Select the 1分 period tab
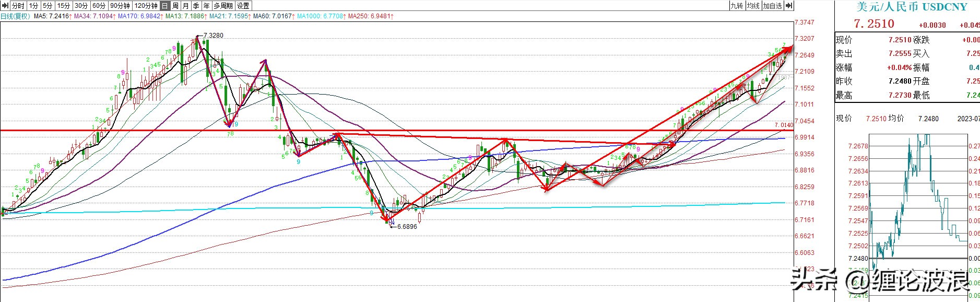 (x=33, y=6)
